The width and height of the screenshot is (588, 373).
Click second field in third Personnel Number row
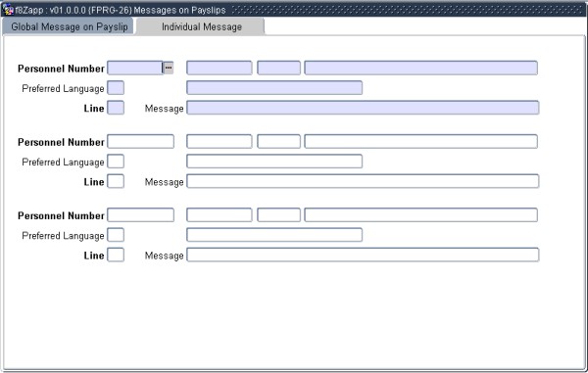(x=220, y=215)
